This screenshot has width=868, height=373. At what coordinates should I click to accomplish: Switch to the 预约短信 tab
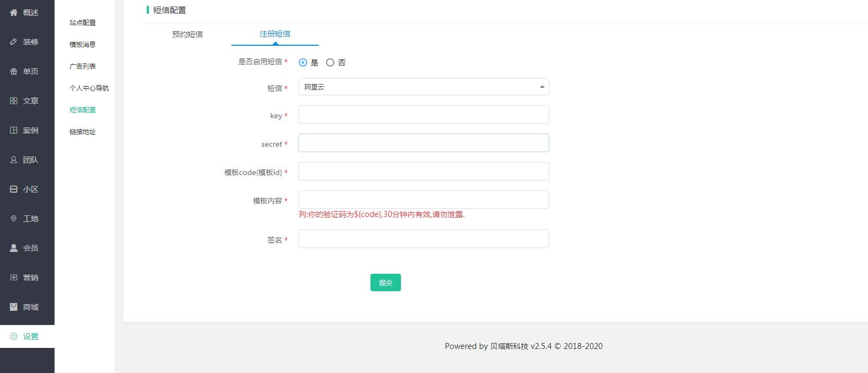point(188,34)
